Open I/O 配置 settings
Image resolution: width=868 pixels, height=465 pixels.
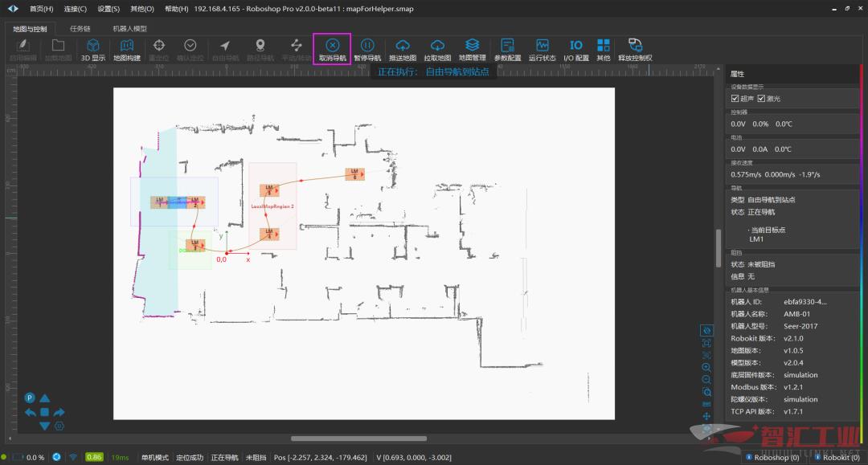pyautogui.click(x=576, y=49)
